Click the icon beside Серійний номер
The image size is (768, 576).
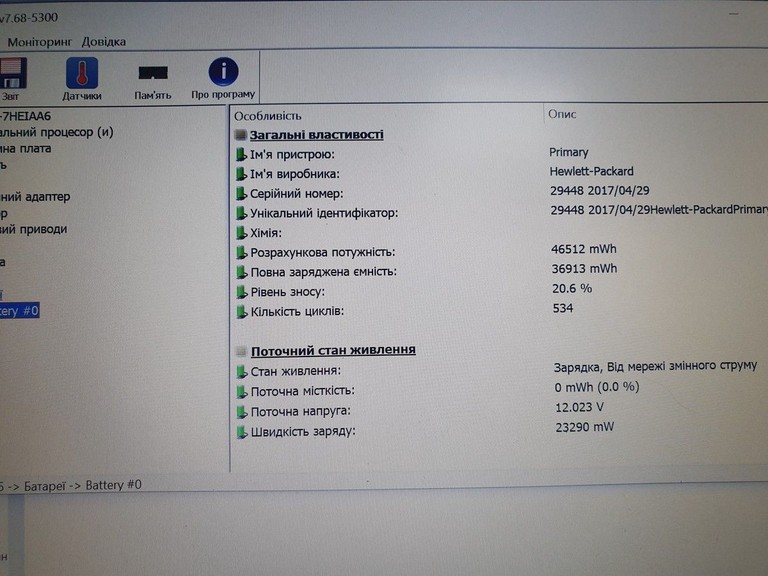pos(241,193)
